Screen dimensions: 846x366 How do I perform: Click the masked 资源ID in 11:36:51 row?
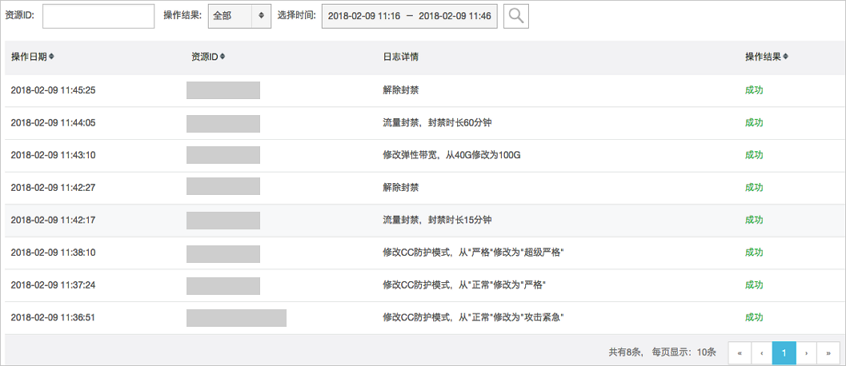236,318
